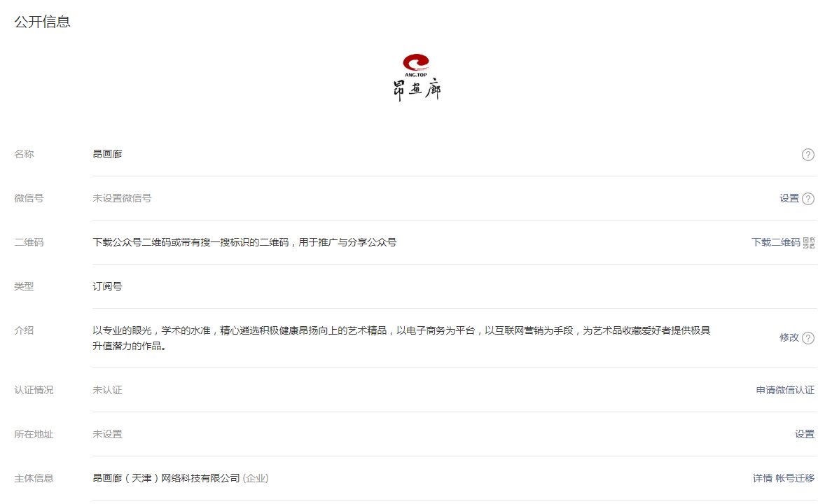Click the 公开信息 heading
This screenshot has width=839, height=504.
pos(42,22)
